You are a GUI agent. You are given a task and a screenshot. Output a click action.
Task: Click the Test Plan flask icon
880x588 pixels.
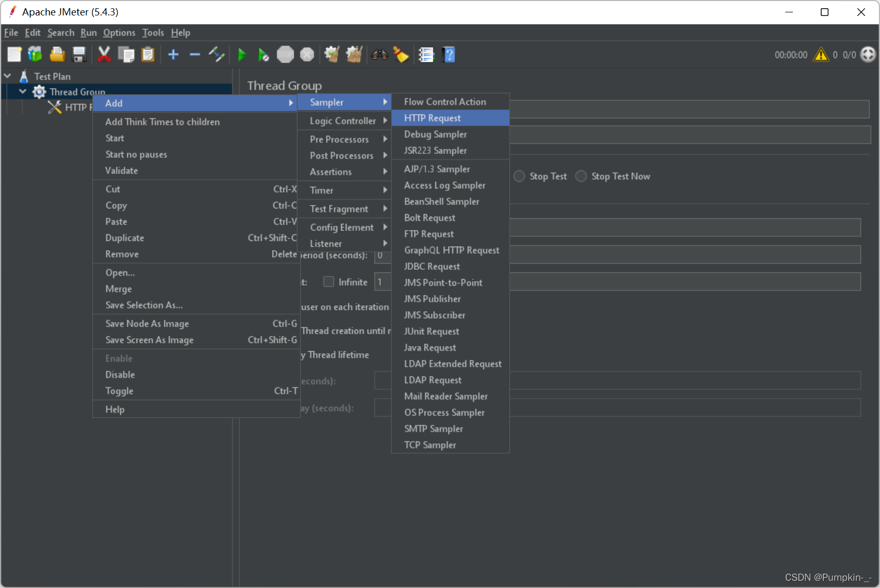tap(24, 76)
